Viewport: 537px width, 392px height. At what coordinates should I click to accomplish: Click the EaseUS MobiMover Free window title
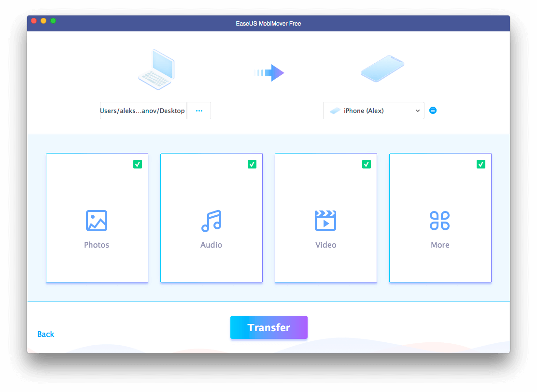[268, 24]
